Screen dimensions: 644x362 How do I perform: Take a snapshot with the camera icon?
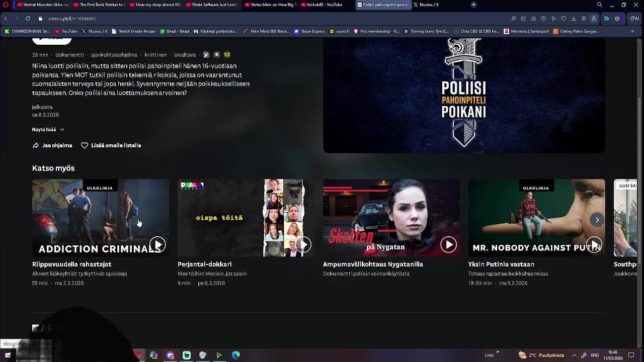533,19
